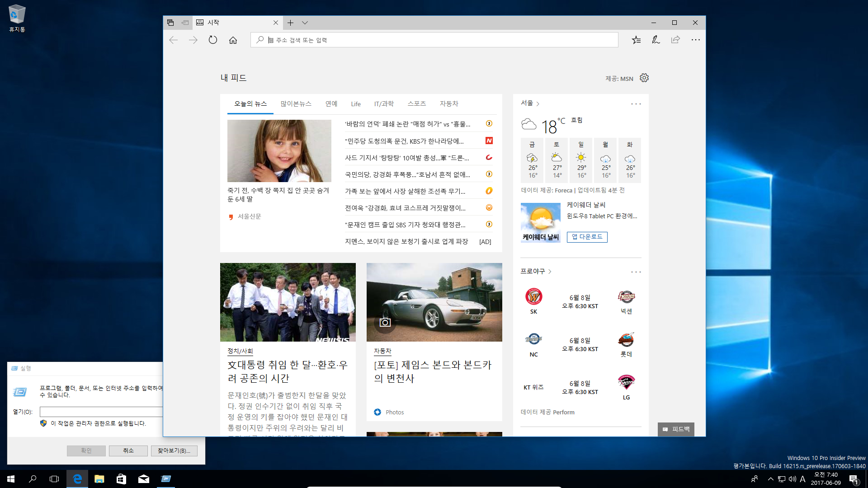
Task: Go forward with the forward arrow
Action: [193, 40]
